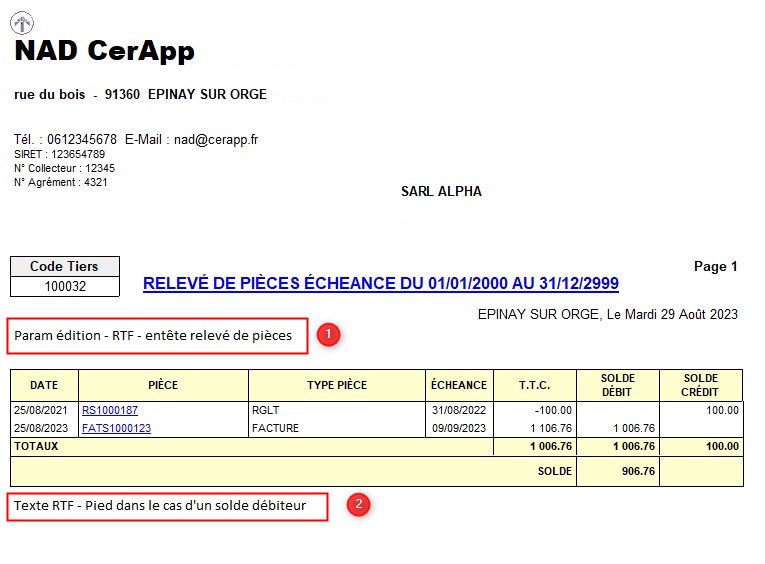Click the DATE column header

point(44,385)
